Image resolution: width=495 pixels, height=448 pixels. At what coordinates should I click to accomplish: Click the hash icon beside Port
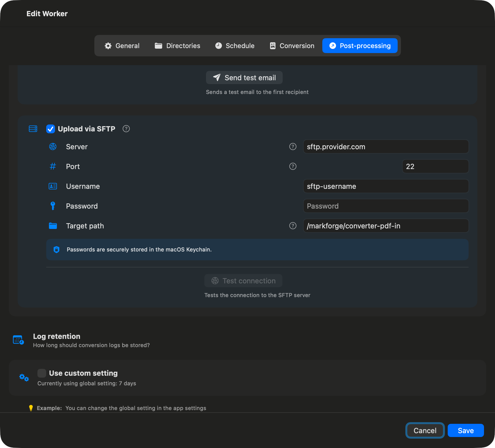tap(53, 166)
